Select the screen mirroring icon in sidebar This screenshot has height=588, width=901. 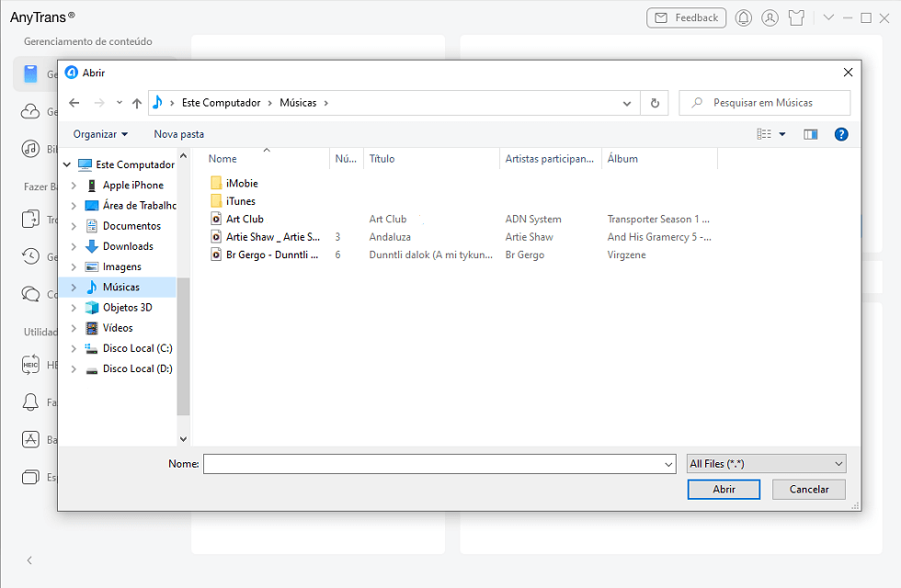(x=30, y=477)
